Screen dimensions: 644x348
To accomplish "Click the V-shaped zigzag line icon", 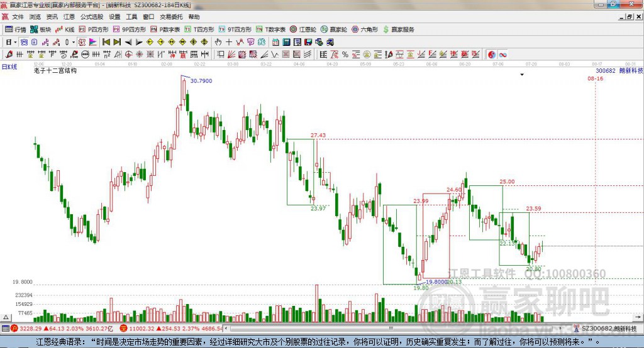I will [275, 54].
